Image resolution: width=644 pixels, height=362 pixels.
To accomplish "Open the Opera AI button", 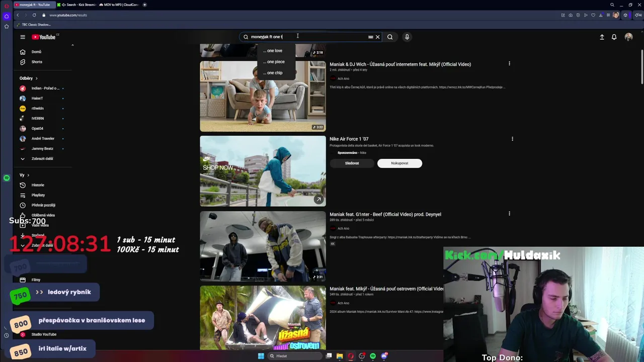I will click(637, 15).
